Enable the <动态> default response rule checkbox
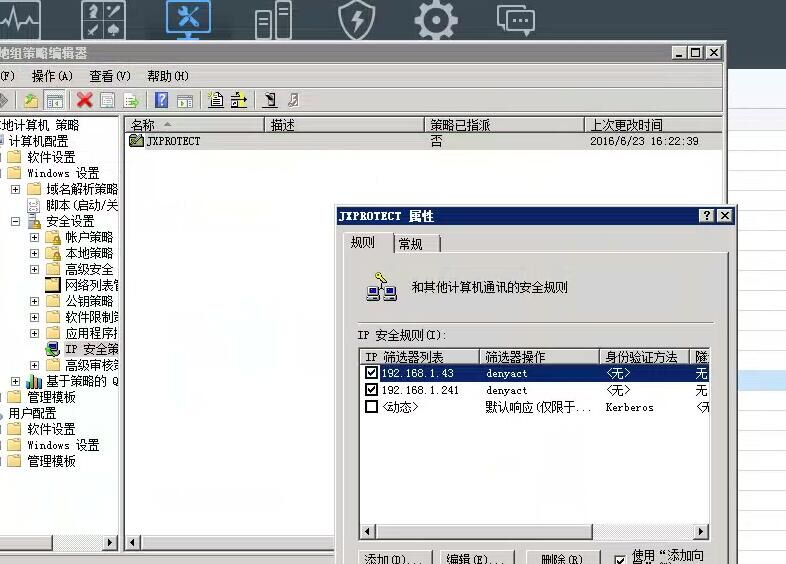786x564 pixels. pyautogui.click(x=371, y=407)
